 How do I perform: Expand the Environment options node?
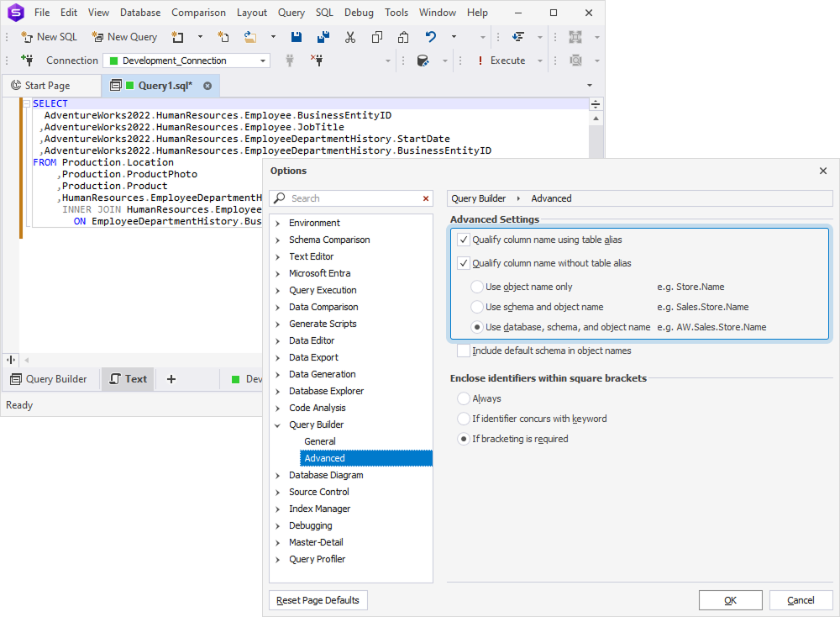tap(277, 223)
